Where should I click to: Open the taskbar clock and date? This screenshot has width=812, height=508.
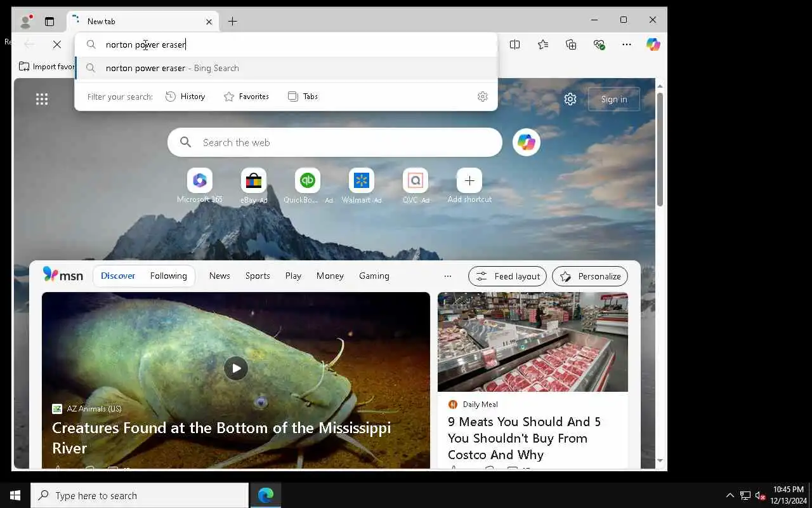coord(788,495)
